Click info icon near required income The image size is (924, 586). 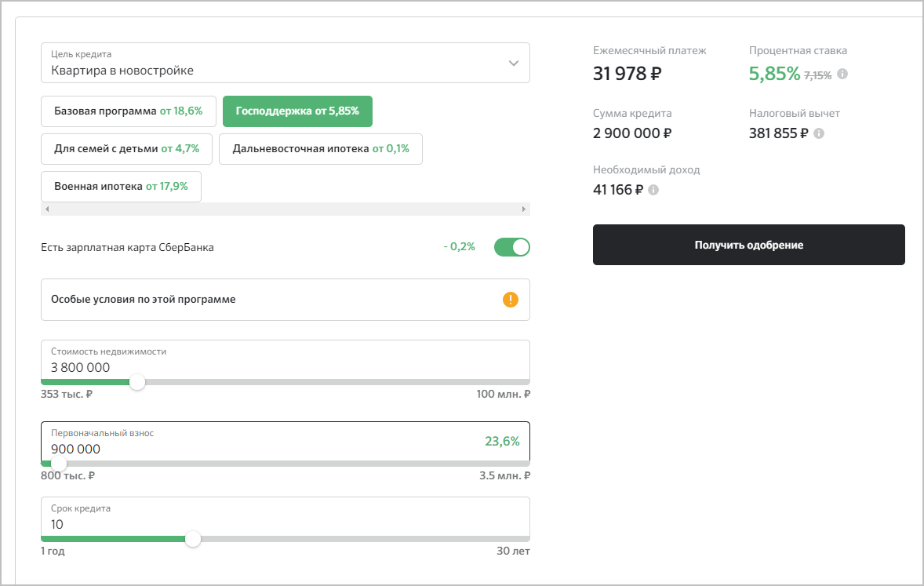click(654, 190)
